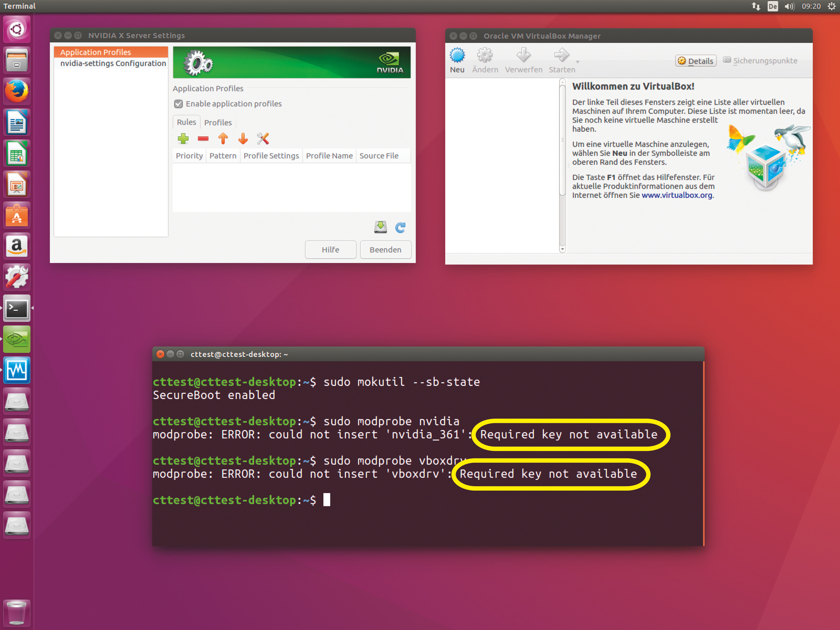Toggle the Sicherungspunkte view button
This screenshot has height=630, width=840.
(760, 61)
